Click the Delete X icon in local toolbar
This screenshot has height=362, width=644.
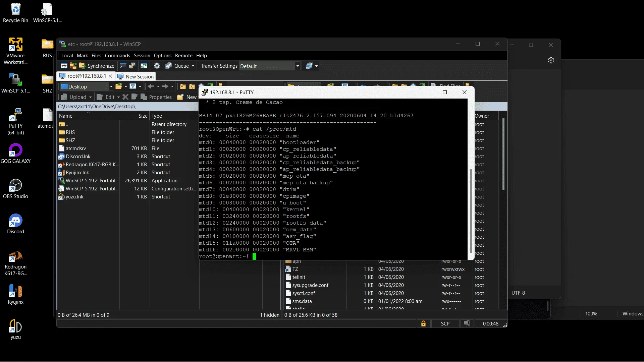tap(125, 97)
